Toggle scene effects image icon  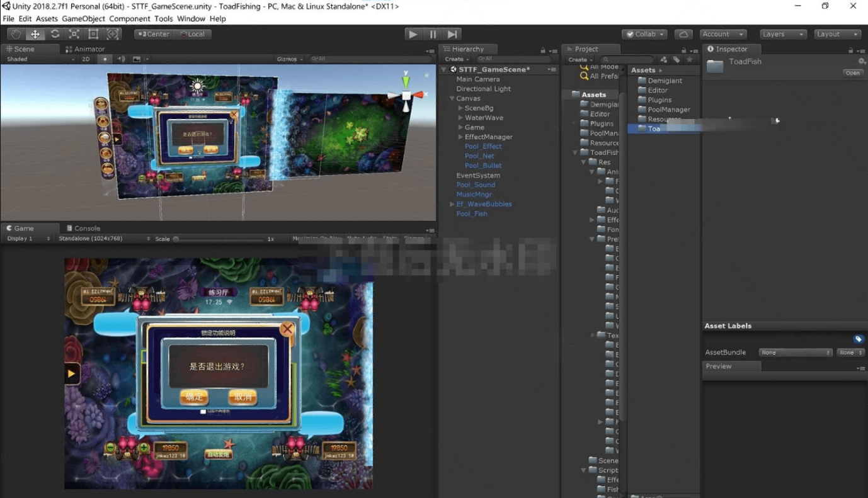point(137,59)
